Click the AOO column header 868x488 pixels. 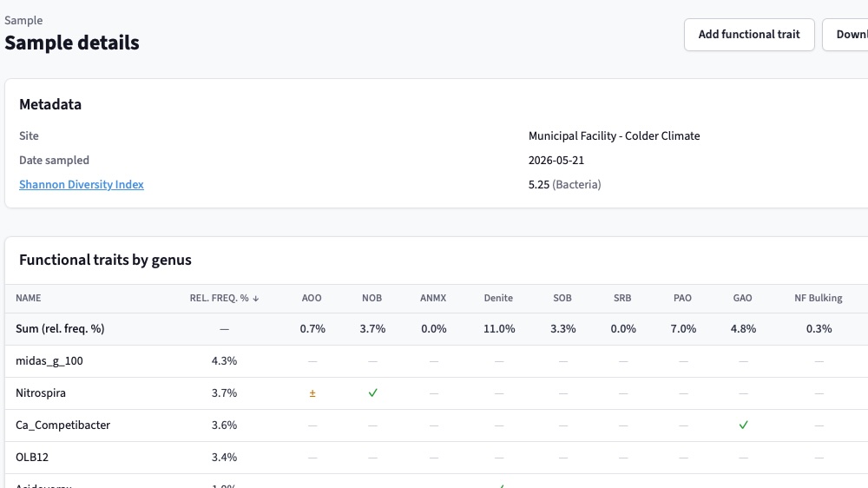click(312, 298)
